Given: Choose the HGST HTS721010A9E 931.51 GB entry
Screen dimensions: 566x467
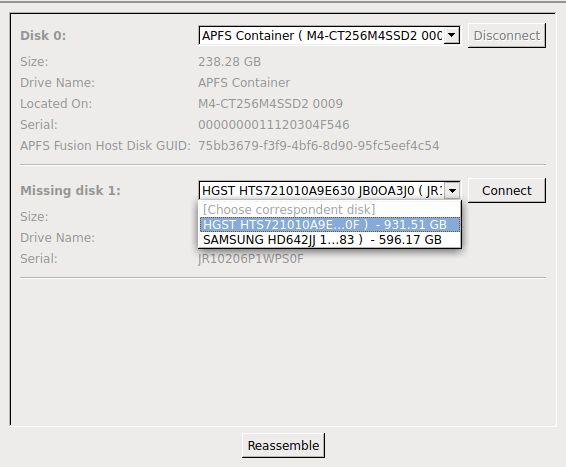Looking at the screenshot, I should pos(330,224).
